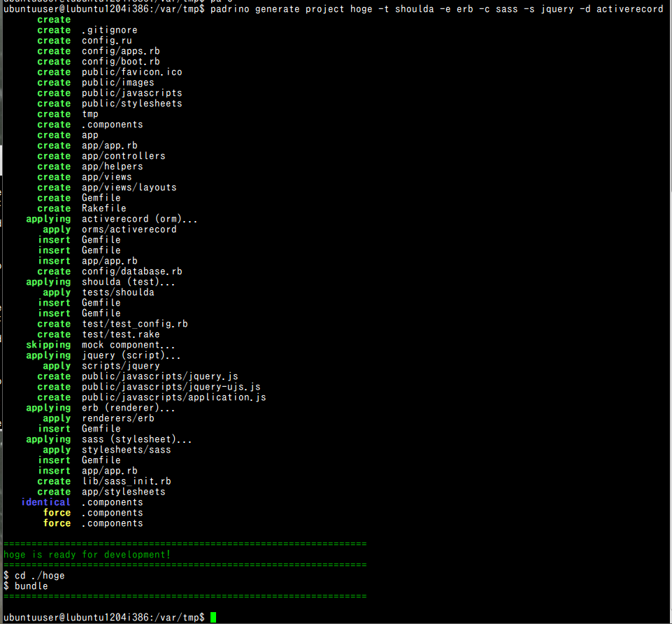Click the green terminal cursor block
672x624 pixels.
tap(213, 617)
